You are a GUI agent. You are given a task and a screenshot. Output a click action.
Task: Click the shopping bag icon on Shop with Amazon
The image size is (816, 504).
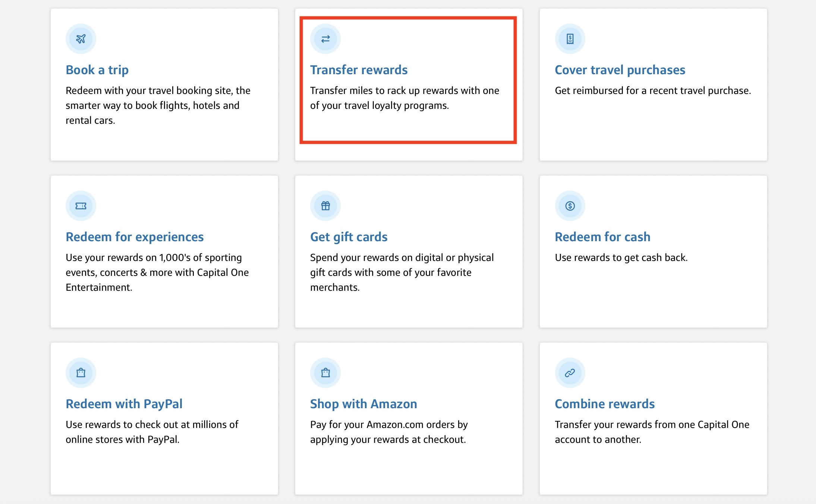click(x=325, y=373)
